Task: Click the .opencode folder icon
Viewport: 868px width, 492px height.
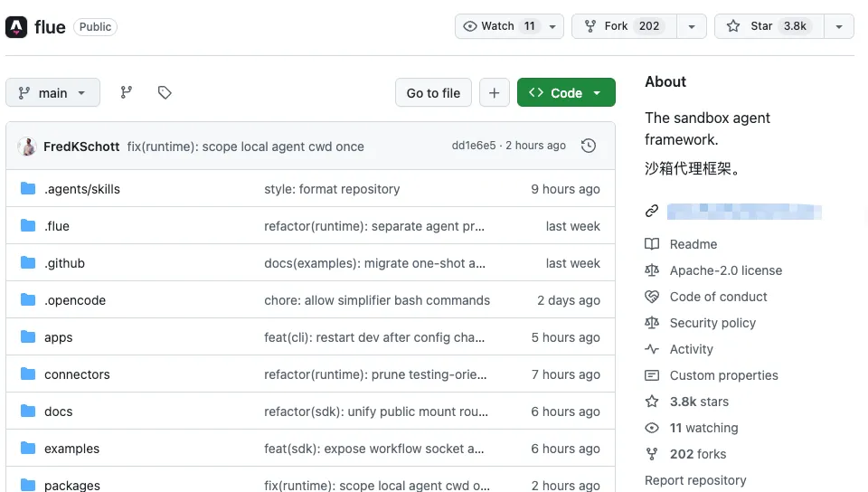Action: click(x=28, y=300)
